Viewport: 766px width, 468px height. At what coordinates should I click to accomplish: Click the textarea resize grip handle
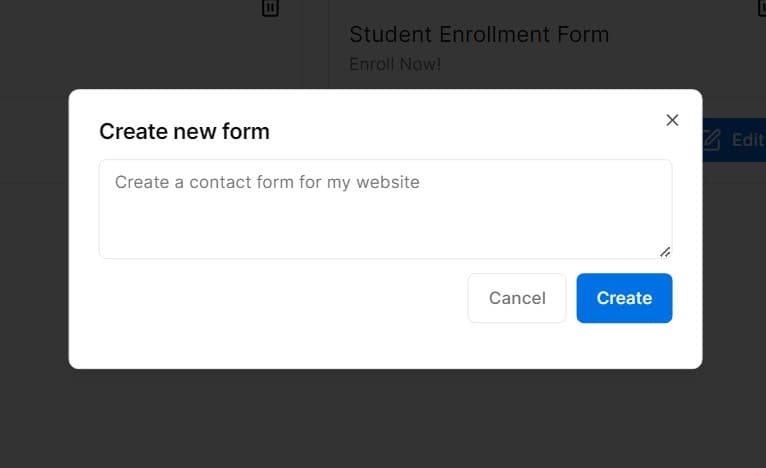point(665,252)
